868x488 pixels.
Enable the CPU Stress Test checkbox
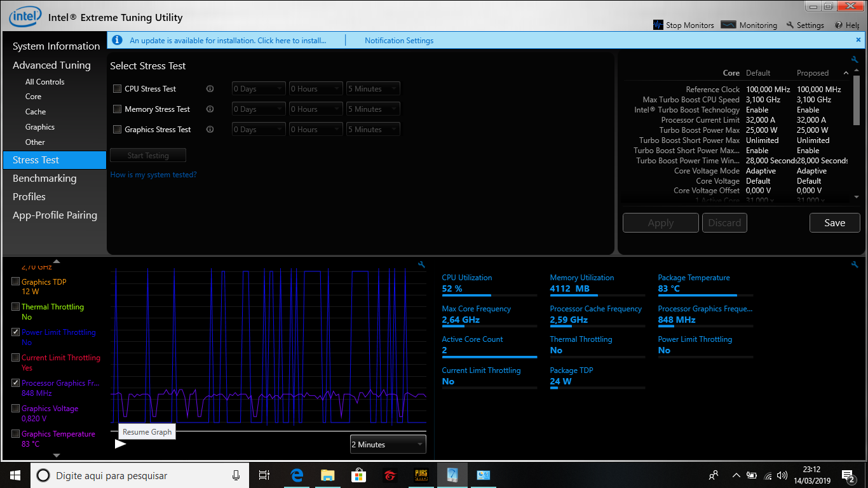point(117,89)
